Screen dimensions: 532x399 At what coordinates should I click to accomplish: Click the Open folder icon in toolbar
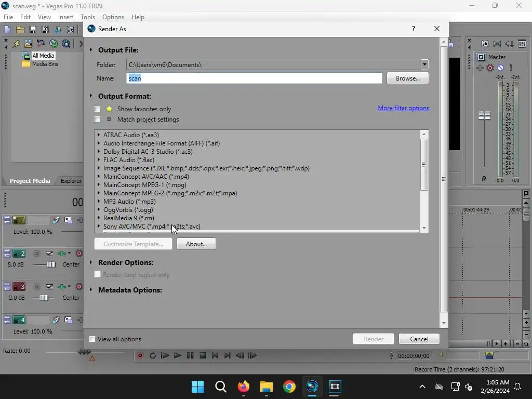point(20,30)
